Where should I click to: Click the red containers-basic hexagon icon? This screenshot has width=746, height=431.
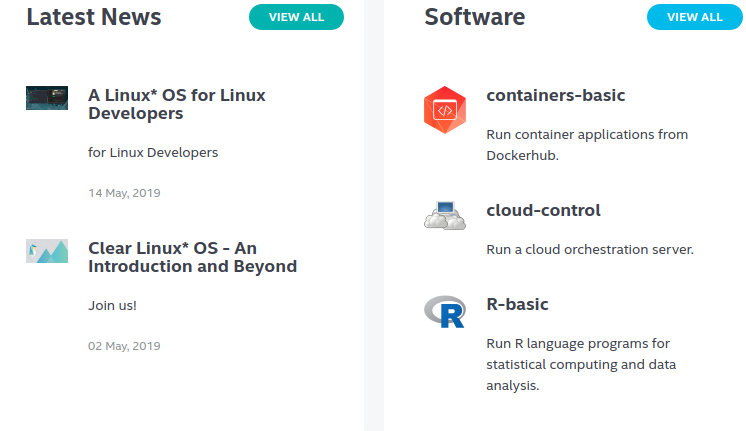click(x=445, y=110)
